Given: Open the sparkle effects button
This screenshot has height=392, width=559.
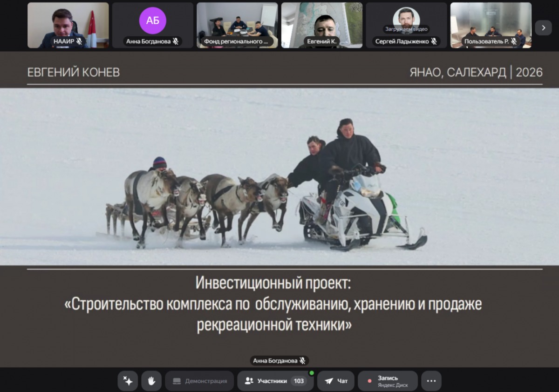Looking at the screenshot, I should click(x=128, y=381).
